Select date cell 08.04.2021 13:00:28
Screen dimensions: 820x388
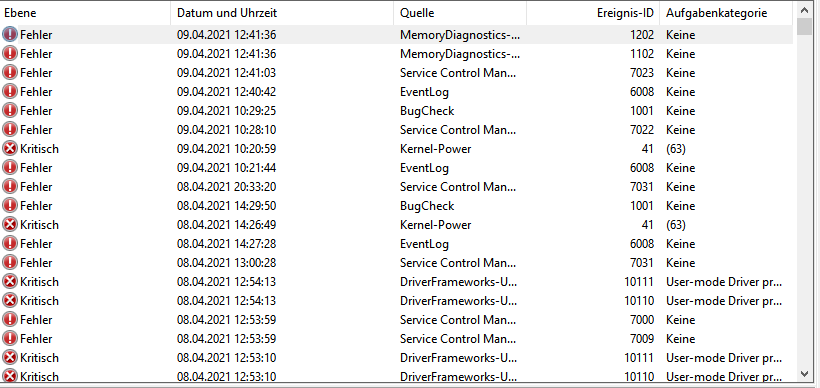pos(226,263)
